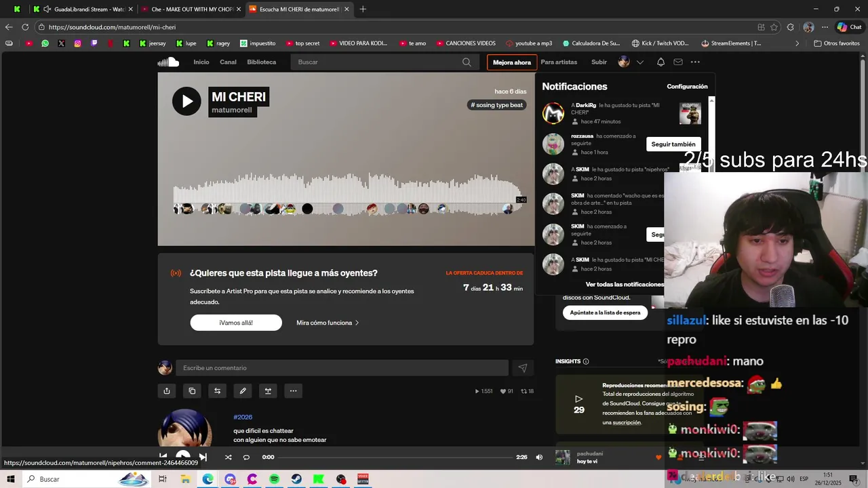The height and width of the screenshot is (488, 868).
Task: Open Spotify from the taskbar
Action: tap(275, 479)
